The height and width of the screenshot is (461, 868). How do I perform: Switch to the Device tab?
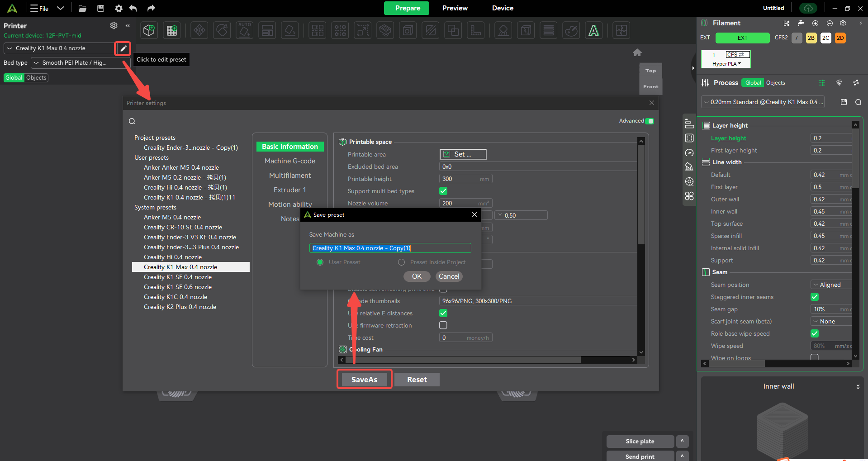503,8
